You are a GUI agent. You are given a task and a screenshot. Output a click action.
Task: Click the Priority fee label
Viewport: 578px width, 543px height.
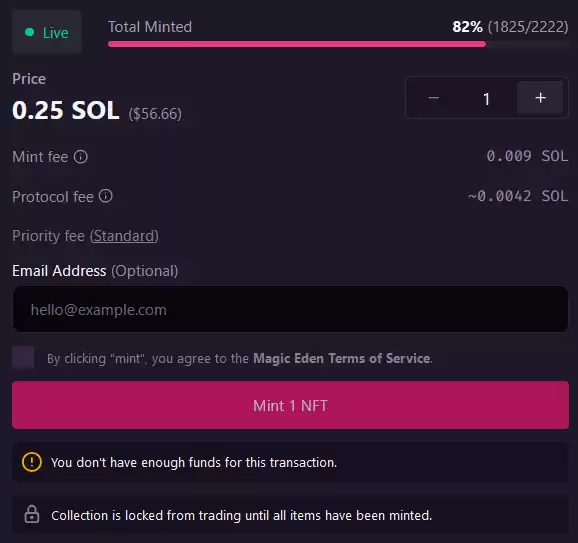(x=48, y=236)
